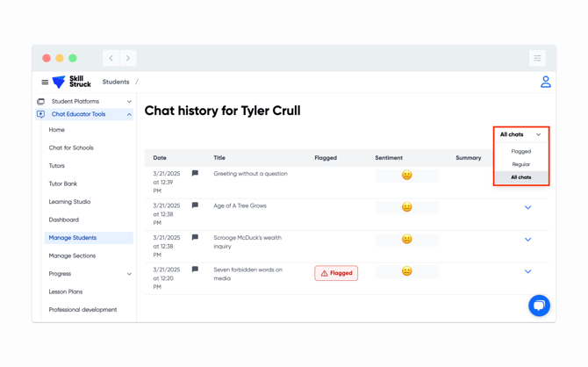Click sentiment emoji for Scrooge McDuck's wealth inquiry

(x=406, y=239)
